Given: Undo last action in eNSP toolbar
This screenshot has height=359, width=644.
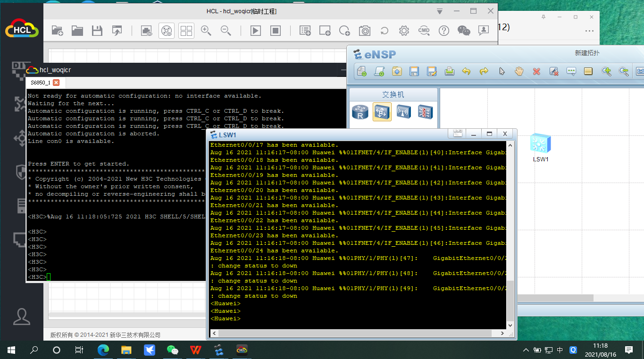Looking at the screenshot, I should [467, 71].
